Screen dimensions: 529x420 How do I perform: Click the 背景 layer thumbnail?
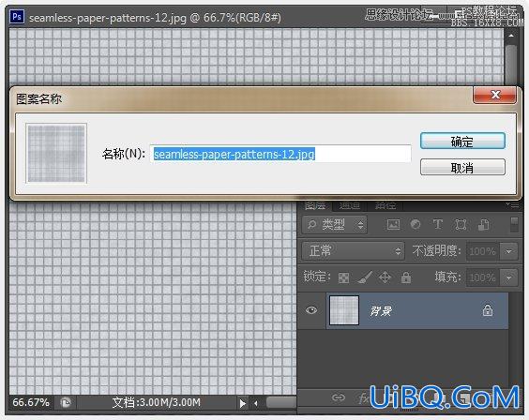click(344, 310)
